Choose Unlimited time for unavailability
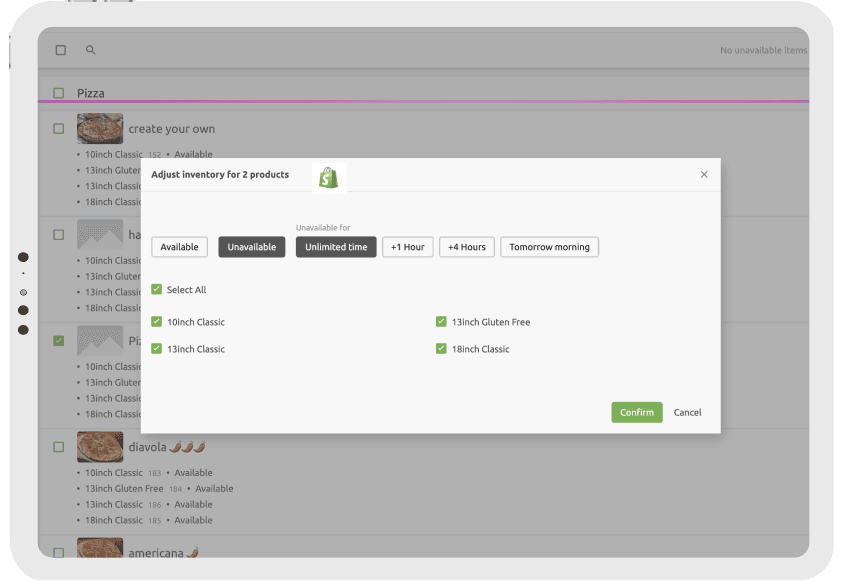The width and height of the screenshot is (843, 581). (x=335, y=246)
